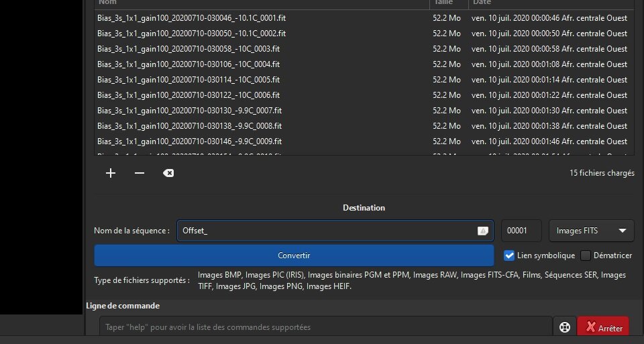Image resolution: width=644 pixels, height=344 pixels.
Task: Click the Destination heading
Action: click(364, 208)
